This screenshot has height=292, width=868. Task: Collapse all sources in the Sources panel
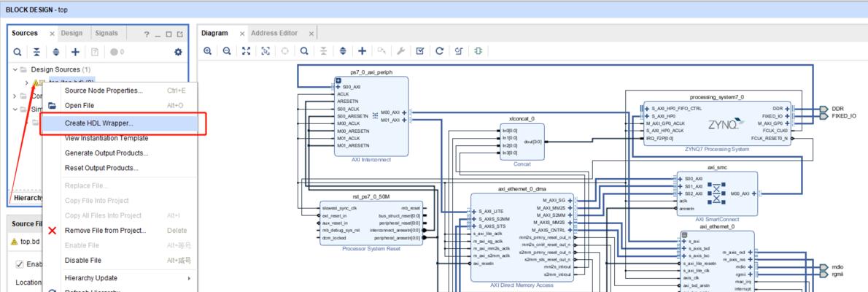click(x=36, y=52)
